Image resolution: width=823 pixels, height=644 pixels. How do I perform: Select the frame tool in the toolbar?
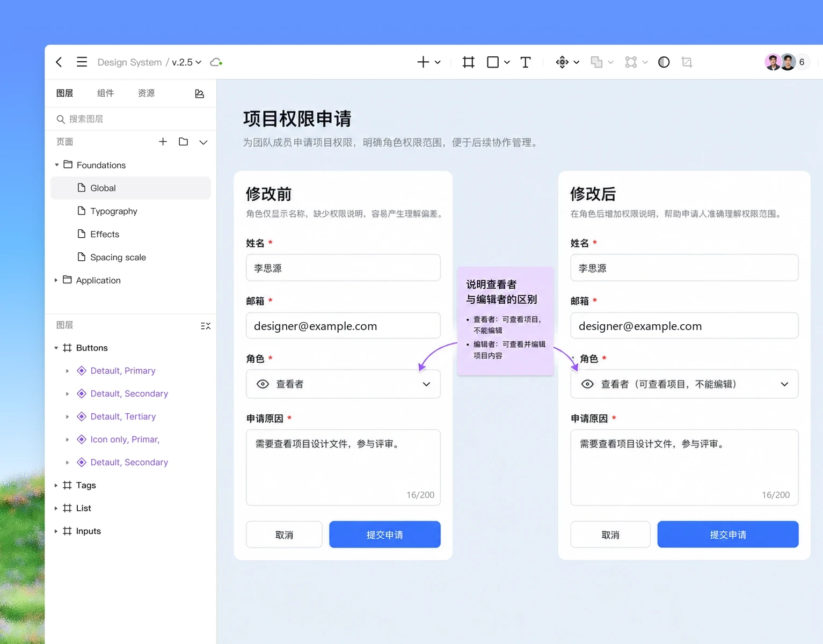click(x=469, y=62)
